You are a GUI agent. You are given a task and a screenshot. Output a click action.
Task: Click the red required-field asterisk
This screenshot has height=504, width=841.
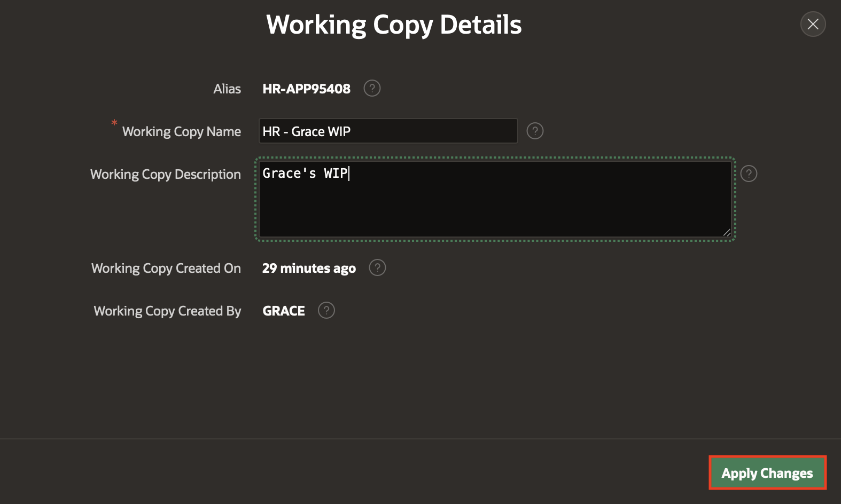(x=114, y=123)
